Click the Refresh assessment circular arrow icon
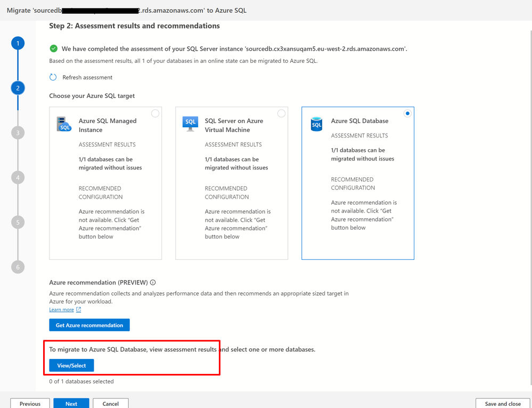Image resolution: width=532 pixels, height=408 pixels. [53, 77]
